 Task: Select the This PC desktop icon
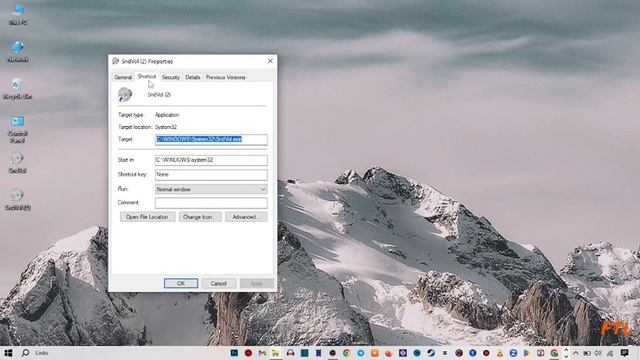18,15
